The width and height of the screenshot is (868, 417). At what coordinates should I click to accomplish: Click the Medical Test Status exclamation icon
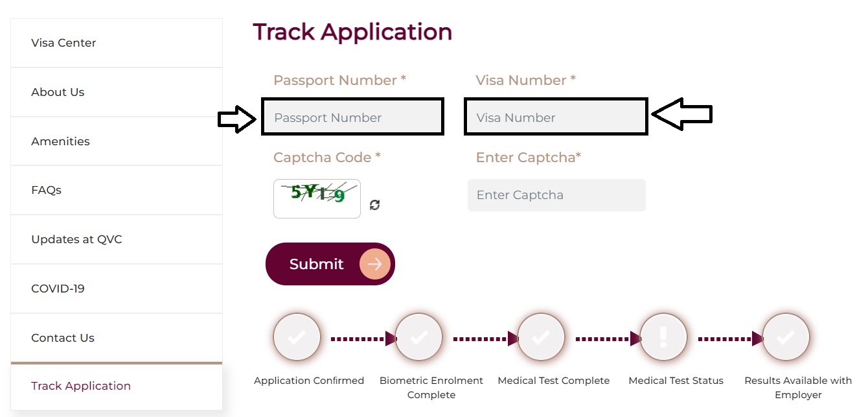click(663, 337)
